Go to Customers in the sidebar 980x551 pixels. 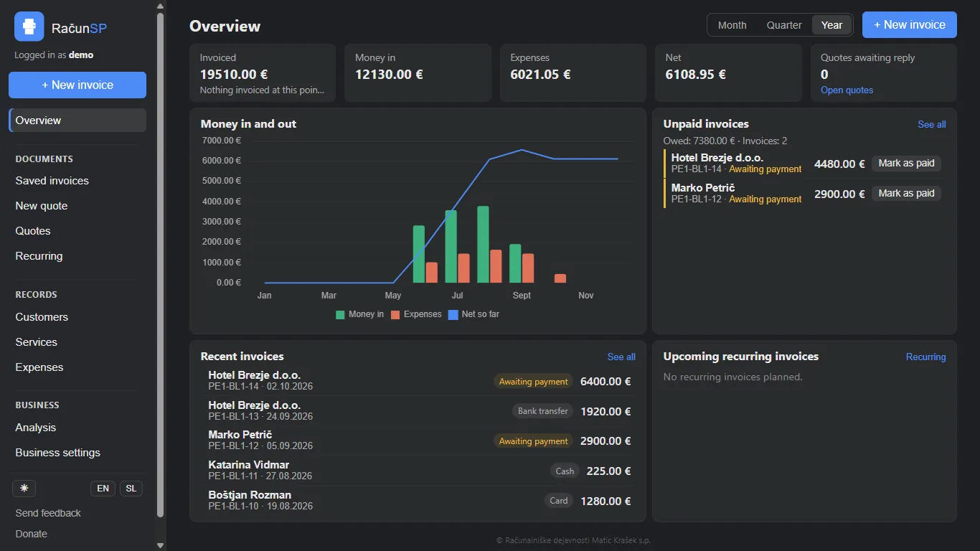(x=77, y=317)
